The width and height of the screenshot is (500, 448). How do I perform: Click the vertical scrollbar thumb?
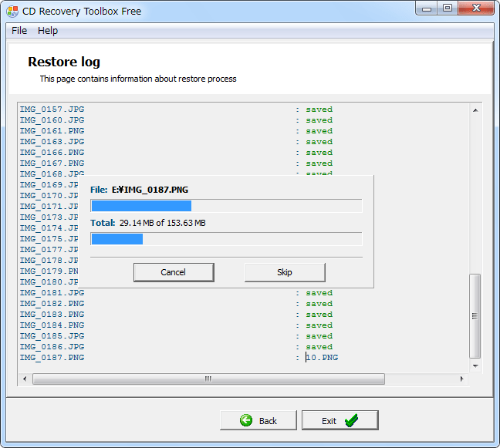coord(475,316)
